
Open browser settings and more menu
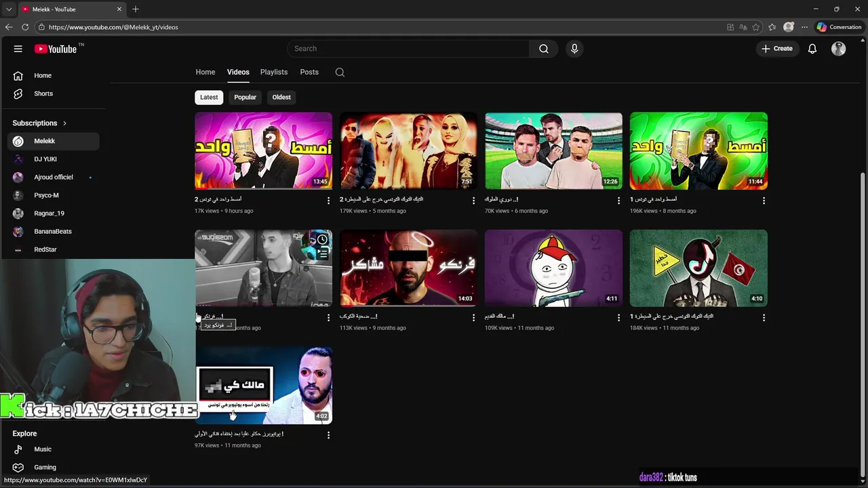805,27
